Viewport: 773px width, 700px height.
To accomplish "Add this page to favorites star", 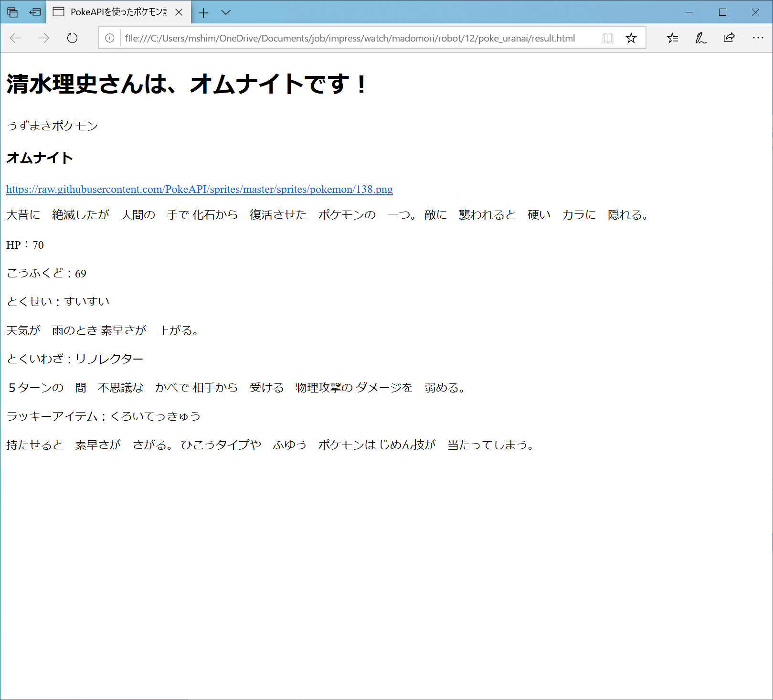I will click(631, 38).
